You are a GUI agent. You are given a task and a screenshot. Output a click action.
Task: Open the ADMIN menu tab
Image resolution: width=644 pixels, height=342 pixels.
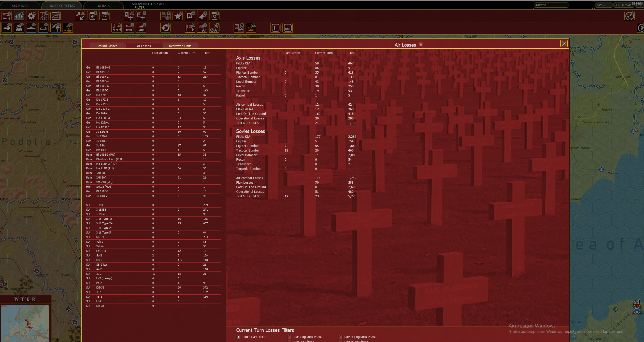104,6
